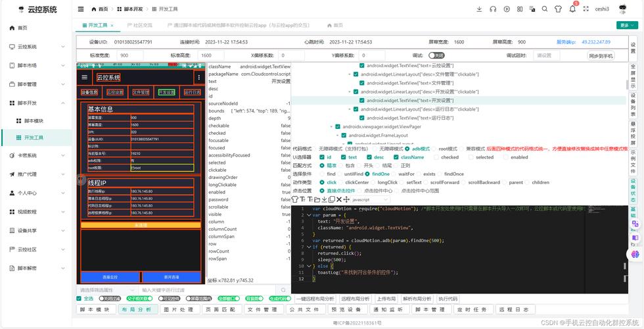
Task: Enable the enabled selector checkbox
Action: pyautogui.click(x=507, y=157)
